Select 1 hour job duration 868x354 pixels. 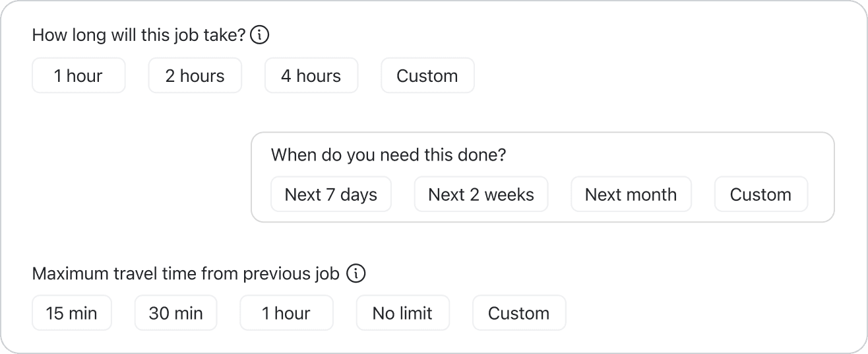(78, 76)
